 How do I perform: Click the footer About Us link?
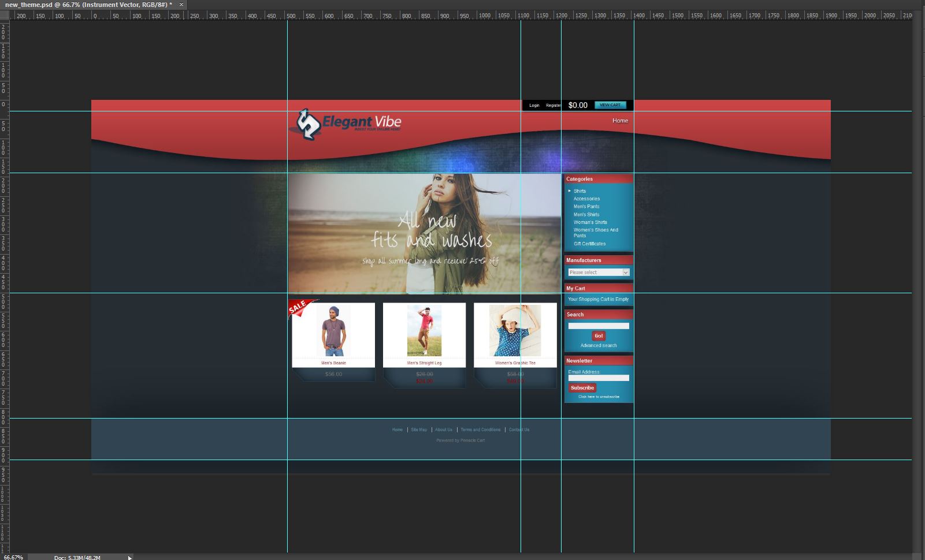click(x=444, y=430)
